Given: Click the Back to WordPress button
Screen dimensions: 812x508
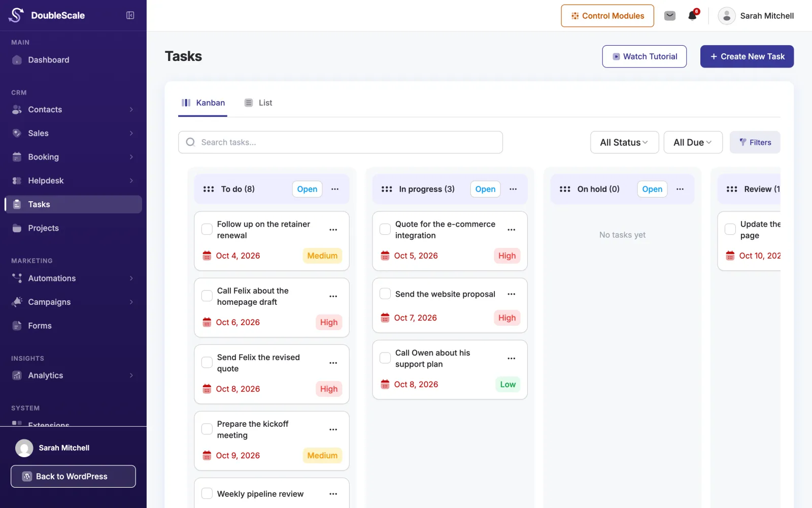Looking at the screenshot, I should (73, 477).
